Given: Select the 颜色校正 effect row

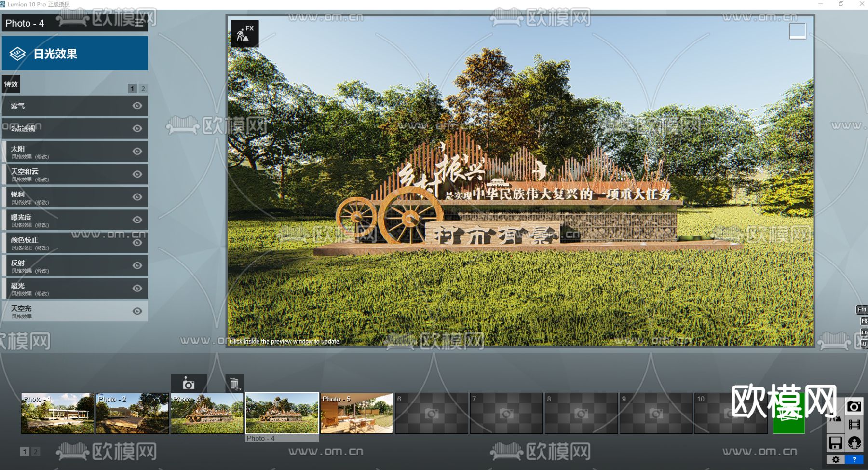Looking at the screenshot, I should [75, 242].
